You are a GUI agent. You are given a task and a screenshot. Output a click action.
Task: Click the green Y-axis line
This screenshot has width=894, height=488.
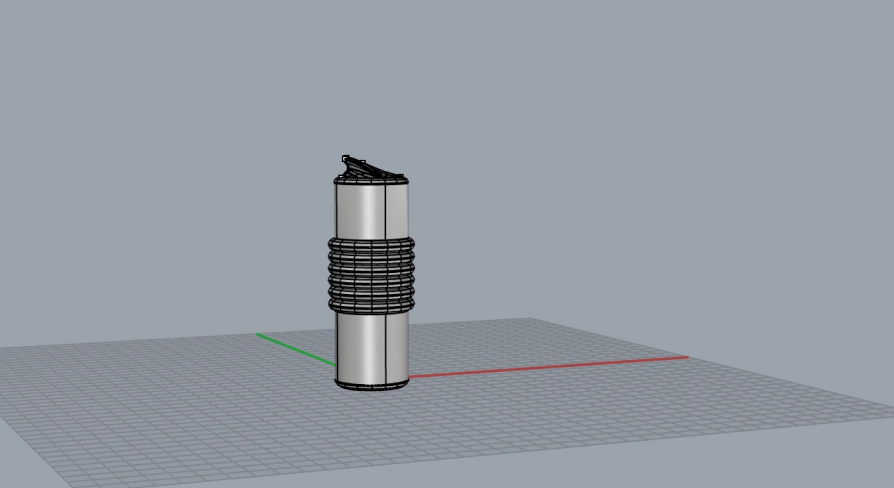tap(296, 349)
